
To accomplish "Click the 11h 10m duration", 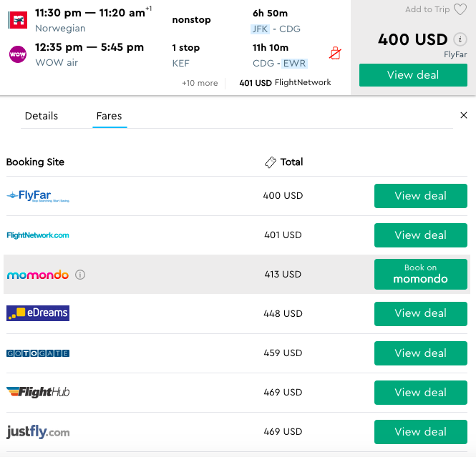I will point(271,48).
